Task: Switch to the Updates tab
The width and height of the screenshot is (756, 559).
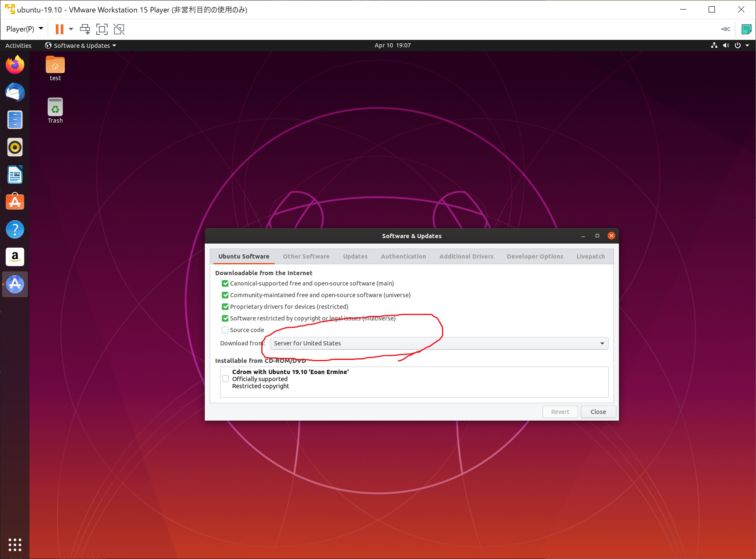Action: 355,256
